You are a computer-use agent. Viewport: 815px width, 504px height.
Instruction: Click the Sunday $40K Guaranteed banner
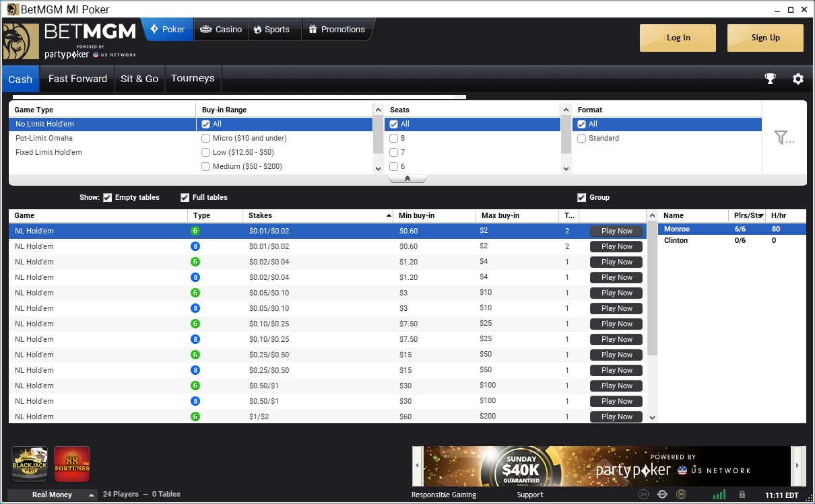pyautogui.click(x=606, y=465)
